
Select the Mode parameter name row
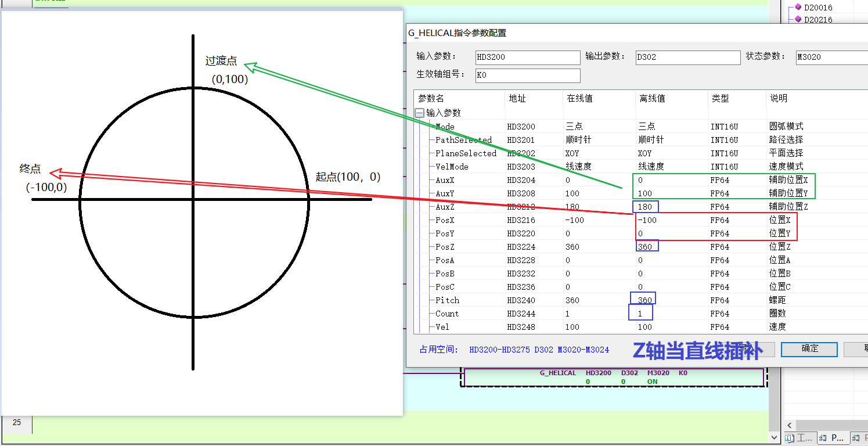point(445,126)
